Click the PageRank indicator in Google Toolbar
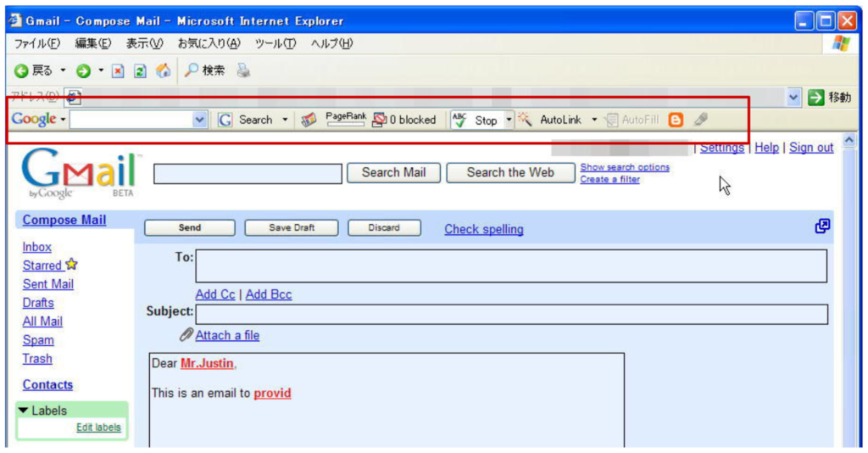Viewport: 868px width, 453px height. (346, 119)
